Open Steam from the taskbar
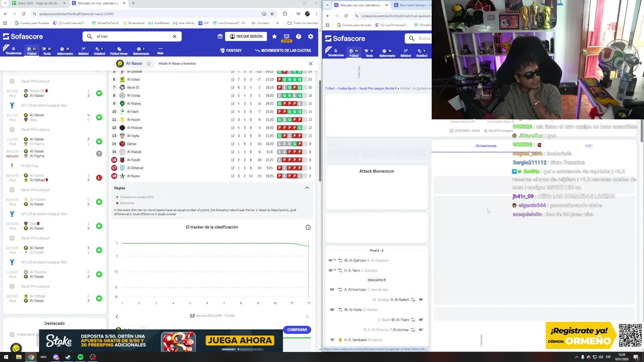Screen dimensions: 644x362 (x=68, y=357)
